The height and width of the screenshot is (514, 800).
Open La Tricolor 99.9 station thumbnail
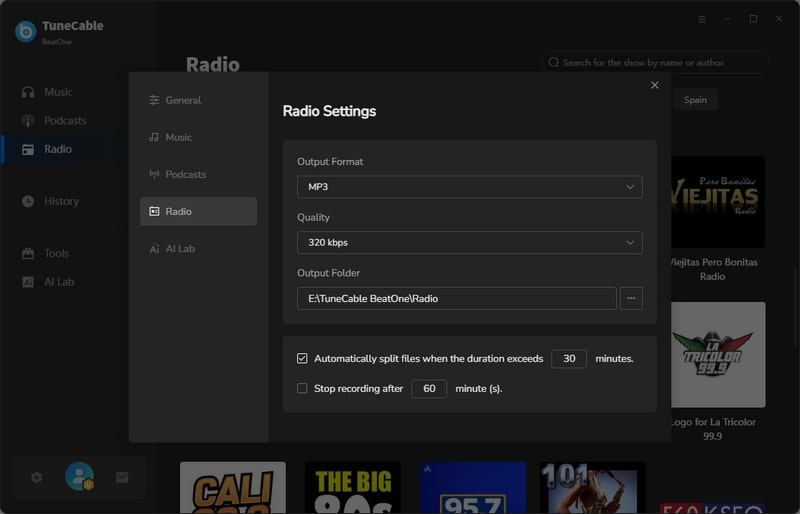point(718,355)
